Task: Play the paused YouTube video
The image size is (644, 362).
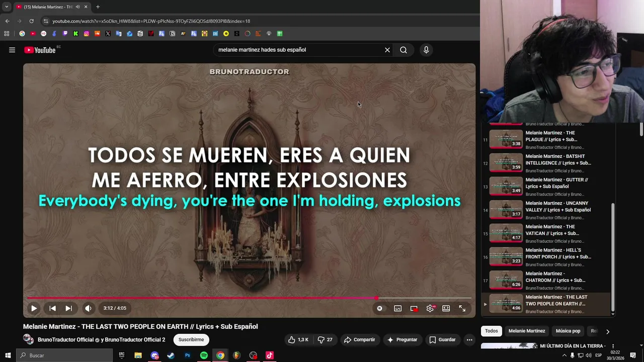Action: [x=34, y=308]
